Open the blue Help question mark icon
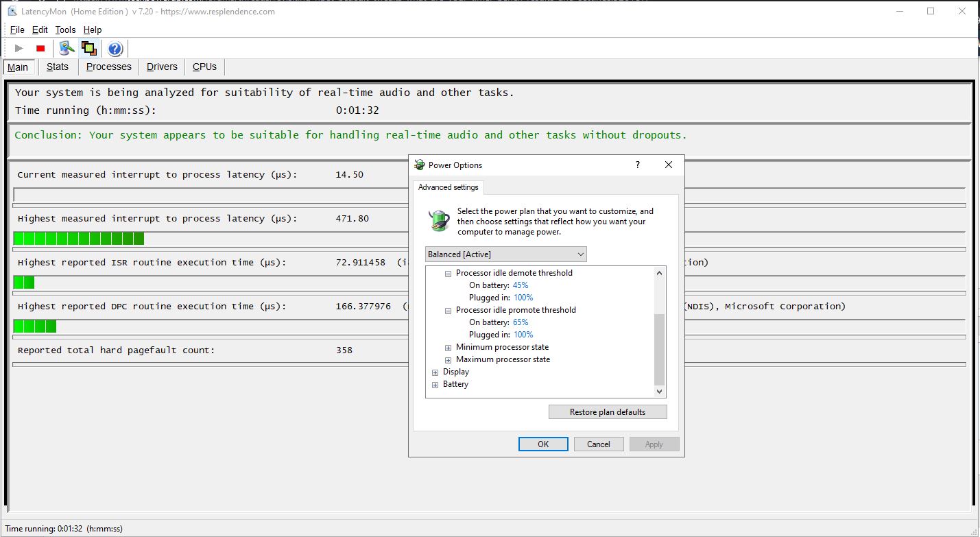Screen dimensions: 980x537 115,48
